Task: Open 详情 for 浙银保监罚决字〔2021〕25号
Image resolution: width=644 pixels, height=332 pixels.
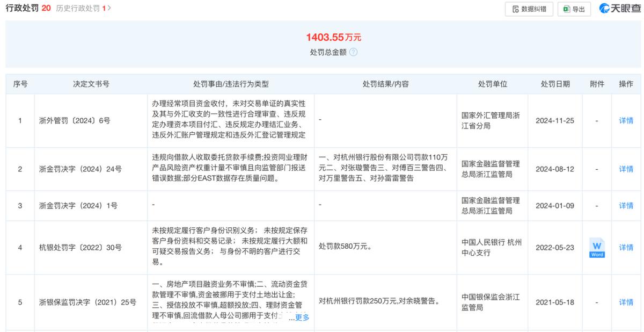Action: [x=626, y=302]
